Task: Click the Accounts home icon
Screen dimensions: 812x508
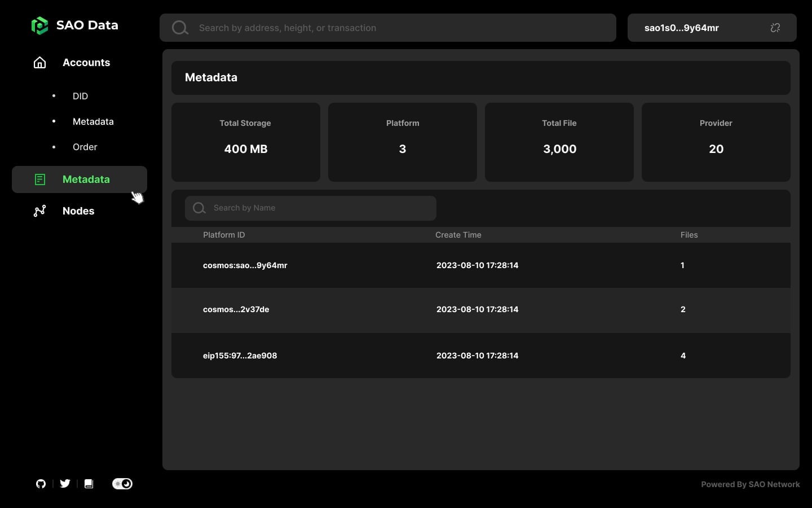Action: (x=39, y=63)
